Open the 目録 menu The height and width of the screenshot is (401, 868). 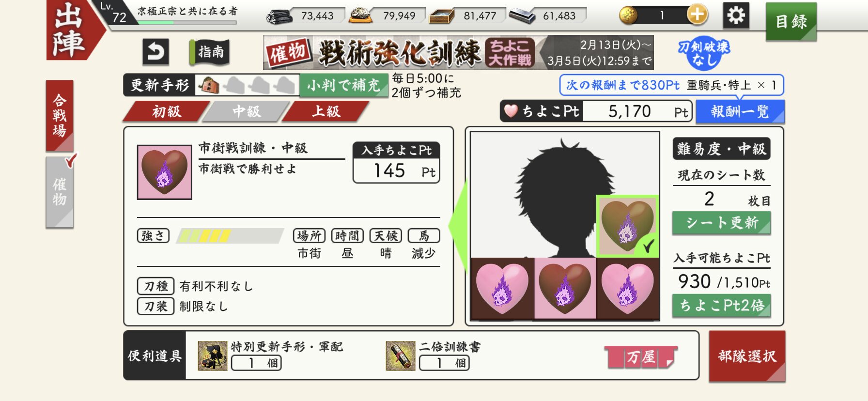791,21
